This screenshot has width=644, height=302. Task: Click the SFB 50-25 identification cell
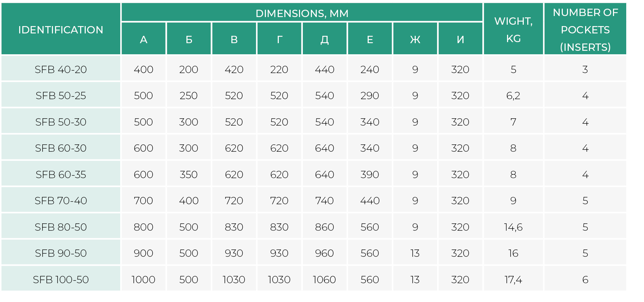click(61, 96)
